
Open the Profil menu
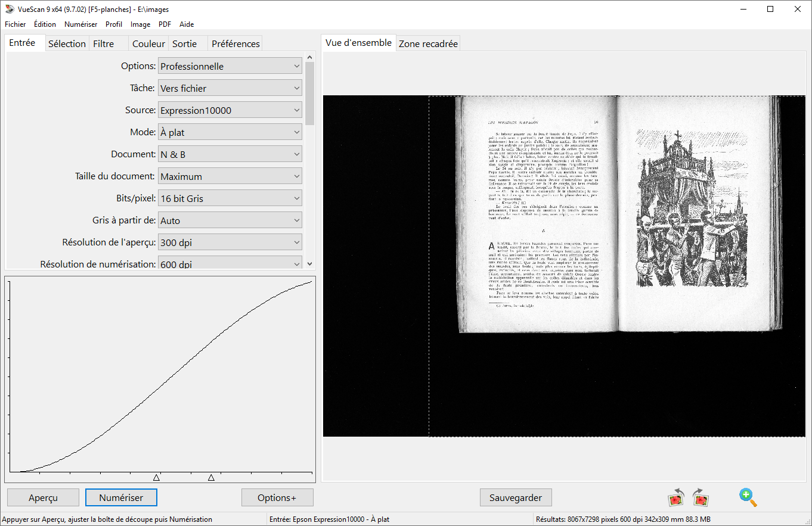pos(114,24)
